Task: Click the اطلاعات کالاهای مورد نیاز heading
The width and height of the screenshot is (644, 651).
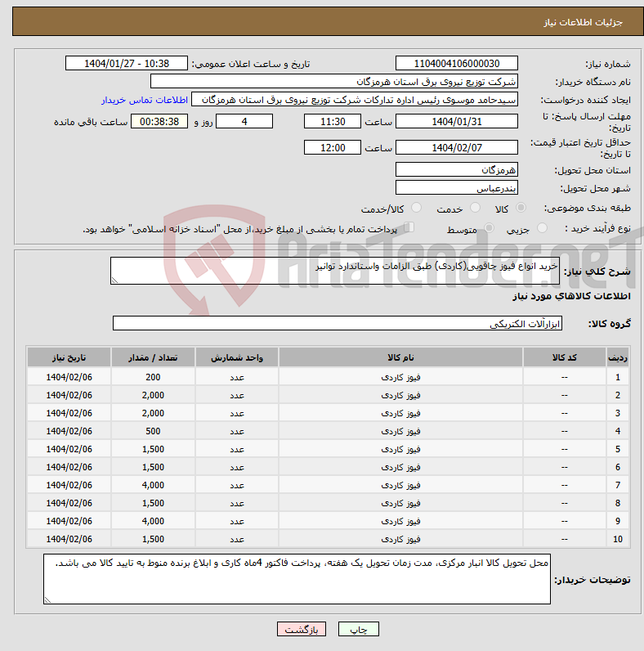Action: [x=571, y=296]
